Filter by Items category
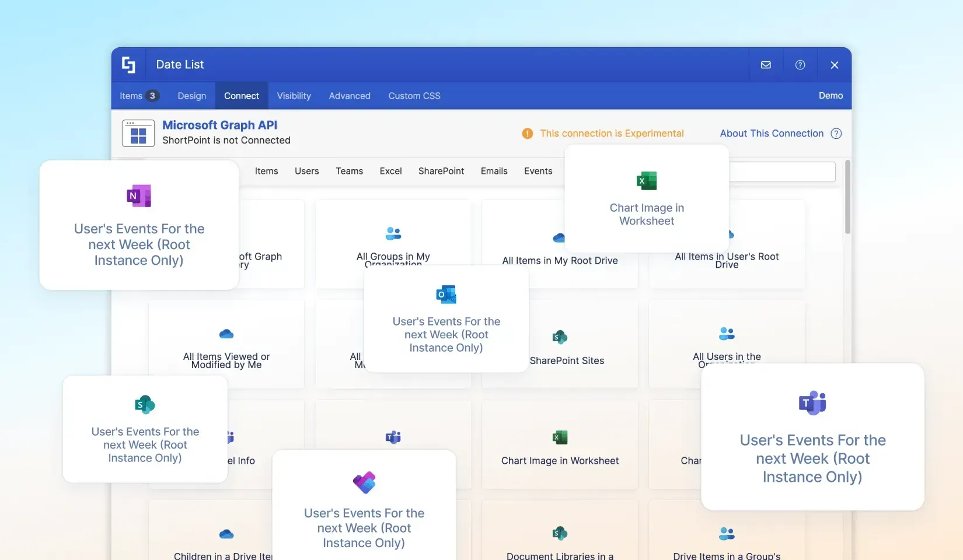 pyautogui.click(x=266, y=171)
